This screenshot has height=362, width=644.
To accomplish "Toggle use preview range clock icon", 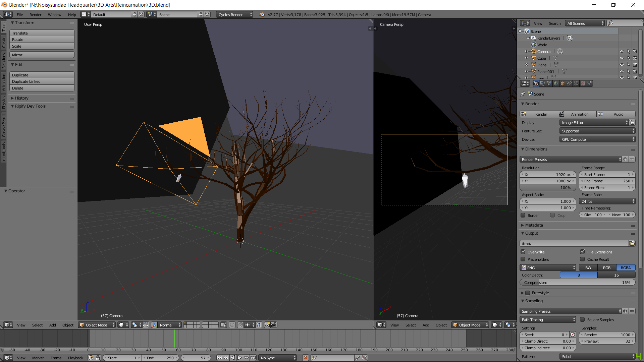I will click(x=91, y=358).
